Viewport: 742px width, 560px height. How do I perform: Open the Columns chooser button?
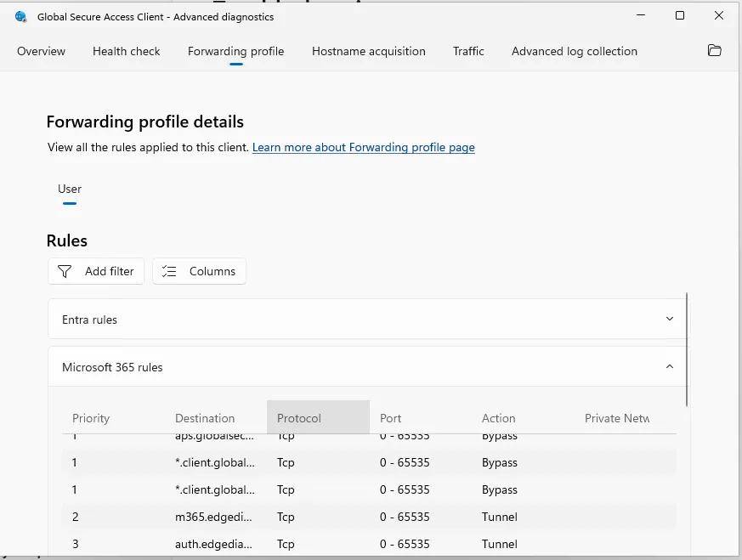click(x=199, y=271)
